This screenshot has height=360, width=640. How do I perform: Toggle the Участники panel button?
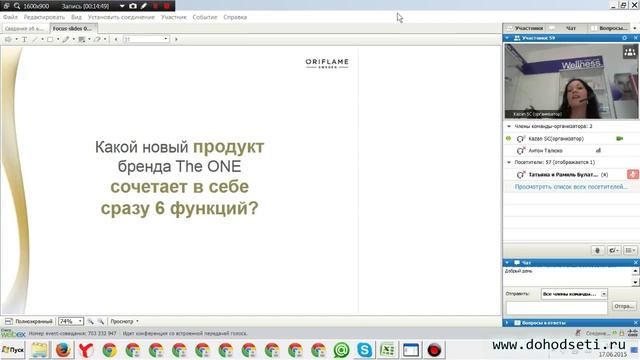[x=524, y=28]
